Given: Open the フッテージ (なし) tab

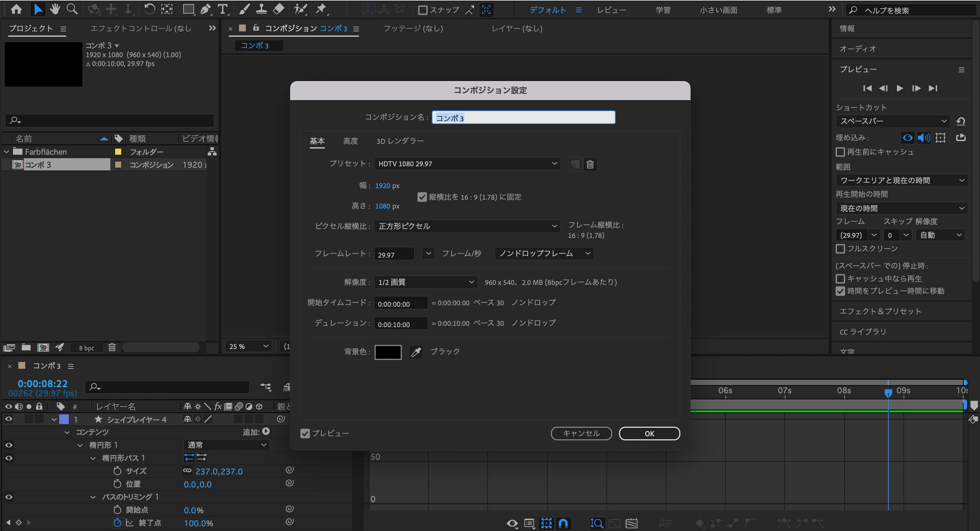Looking at the screenshot, I should click(413, 29).
